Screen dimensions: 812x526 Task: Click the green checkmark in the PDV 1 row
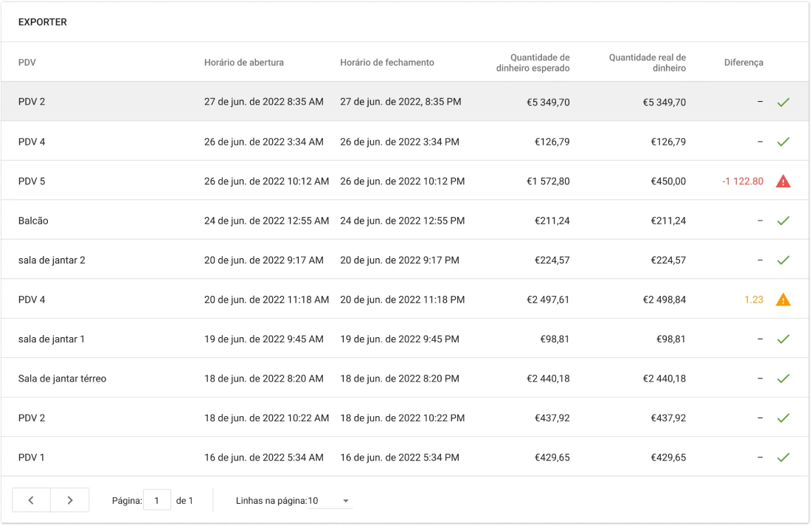click(782, 457)
